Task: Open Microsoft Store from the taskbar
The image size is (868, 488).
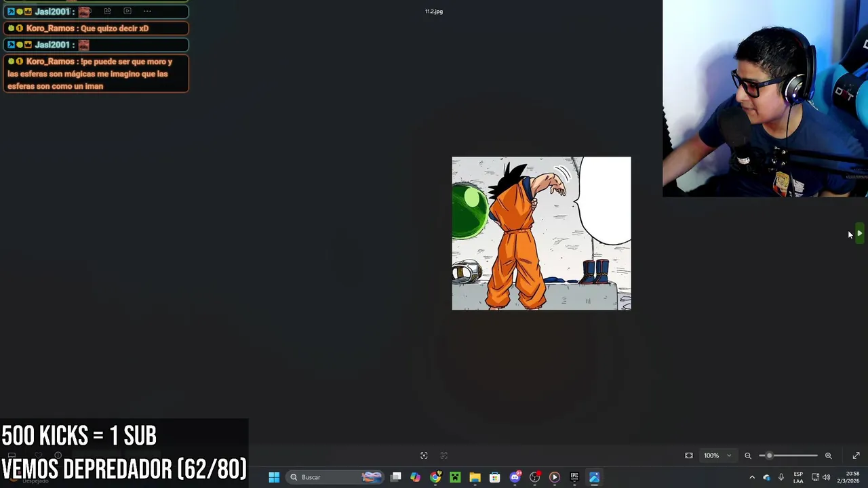Action: tap(495, 477)
